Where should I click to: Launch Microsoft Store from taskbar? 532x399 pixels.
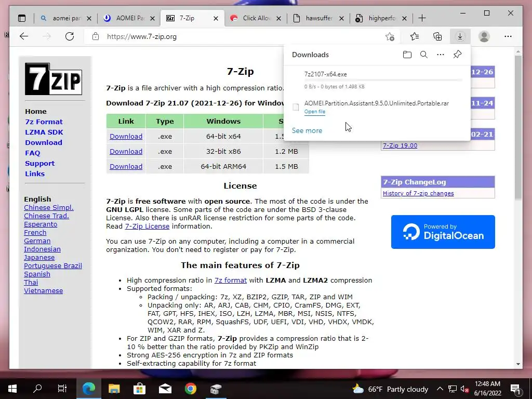139,389
